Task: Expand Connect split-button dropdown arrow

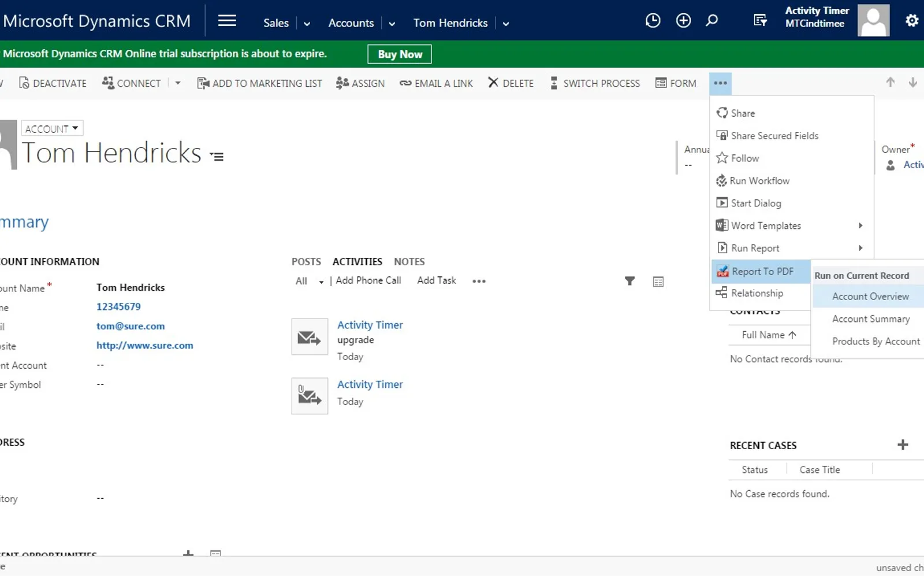Action: pos(178,83)
